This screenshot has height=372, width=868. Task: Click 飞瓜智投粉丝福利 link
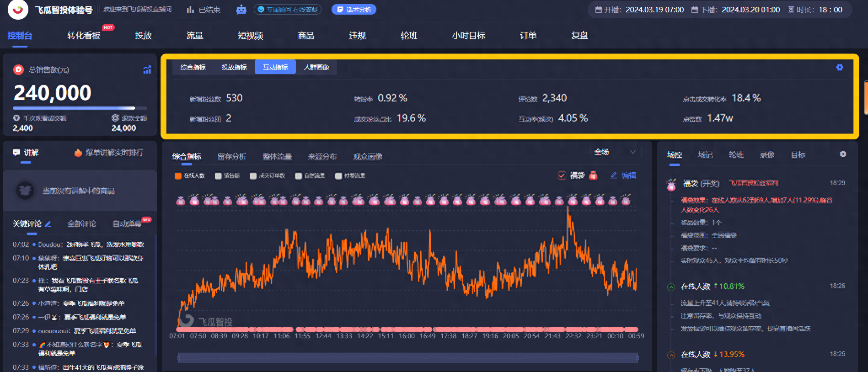pyautogui.click(x=753, y=183)
